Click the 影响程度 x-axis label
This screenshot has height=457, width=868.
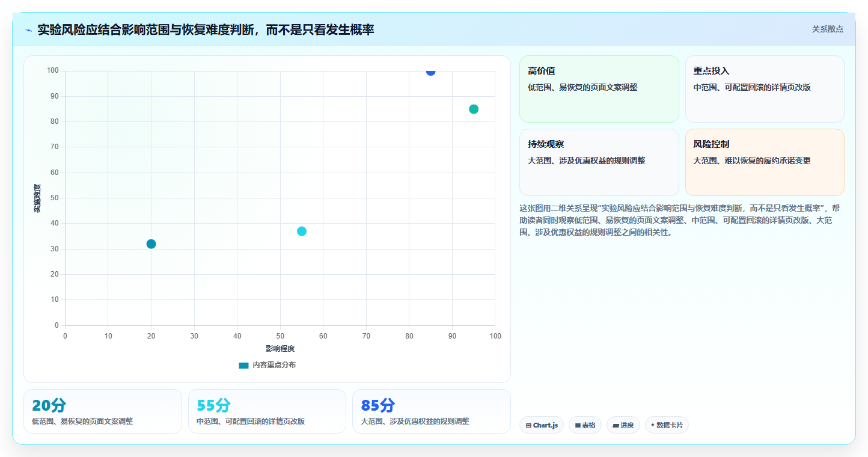280,348
